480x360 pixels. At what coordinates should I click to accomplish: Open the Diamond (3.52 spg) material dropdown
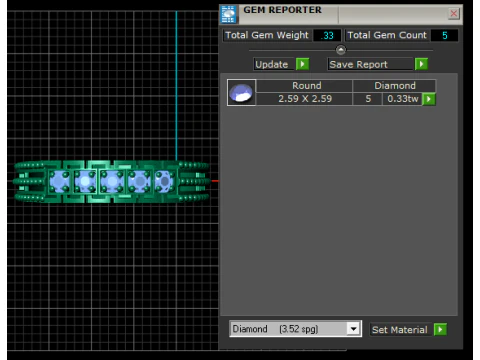(x=353, y=329)
